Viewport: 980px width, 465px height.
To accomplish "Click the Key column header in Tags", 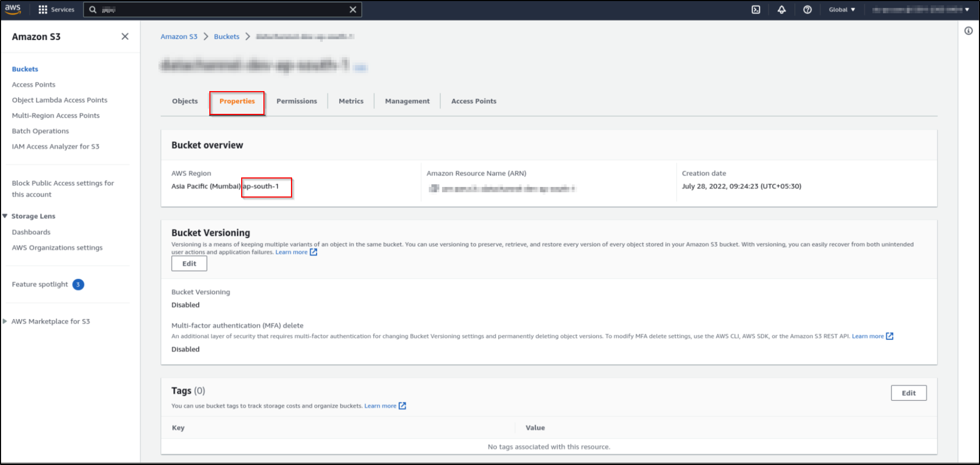I will 178,428.
